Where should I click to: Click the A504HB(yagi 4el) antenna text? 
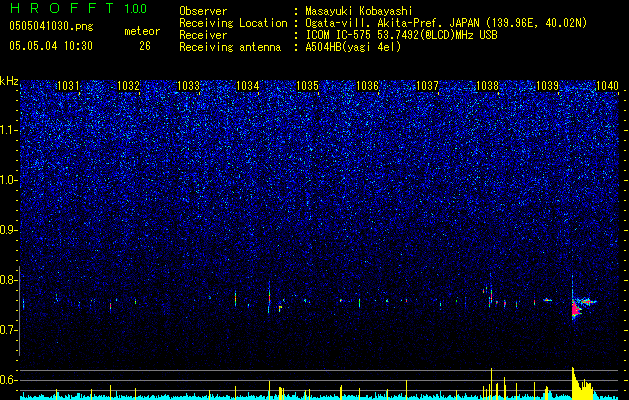point(353,47)
